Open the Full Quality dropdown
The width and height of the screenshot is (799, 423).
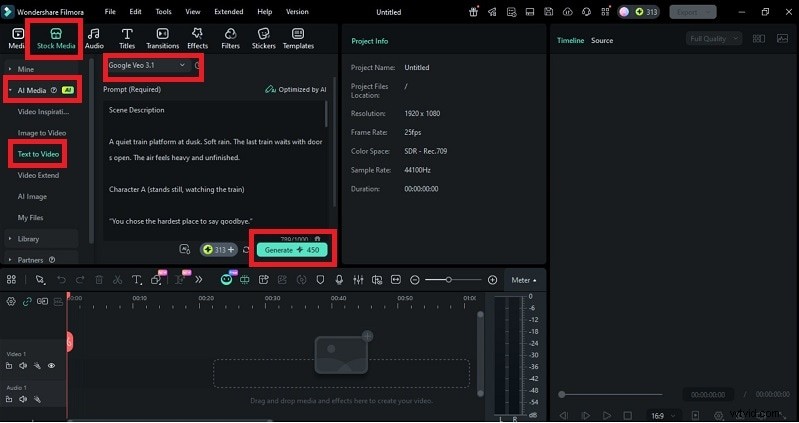click(x=713, y=39)
